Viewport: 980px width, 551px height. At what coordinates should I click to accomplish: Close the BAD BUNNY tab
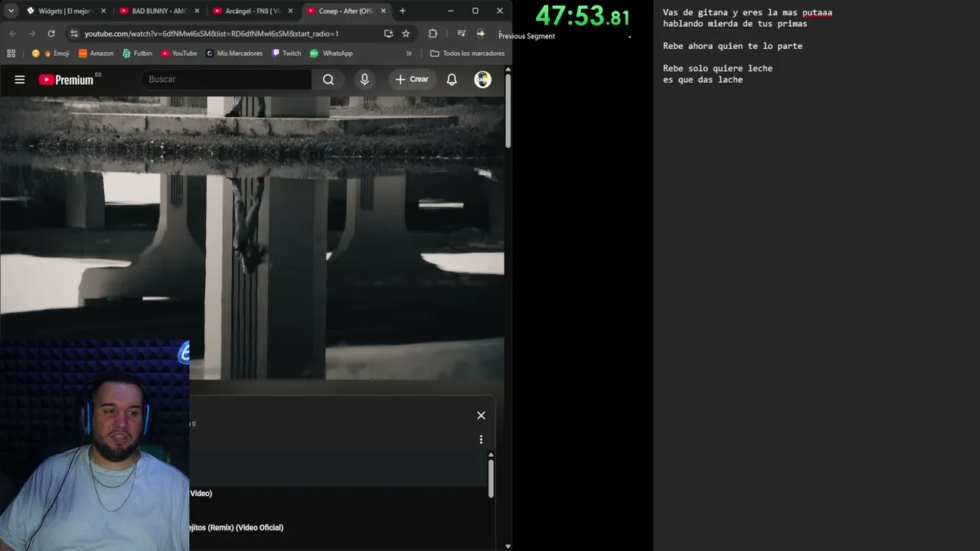coord(197,11)
